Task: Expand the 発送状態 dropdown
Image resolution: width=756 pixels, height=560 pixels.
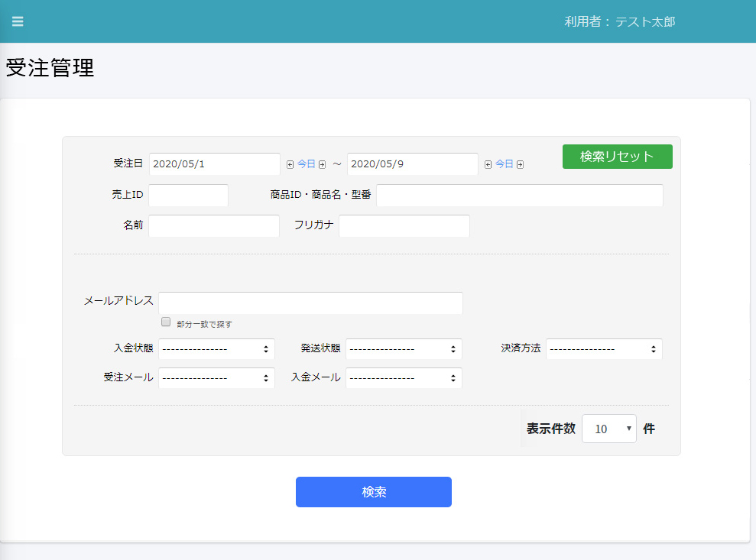Action: pyautogui.click(x=404, y=348)
